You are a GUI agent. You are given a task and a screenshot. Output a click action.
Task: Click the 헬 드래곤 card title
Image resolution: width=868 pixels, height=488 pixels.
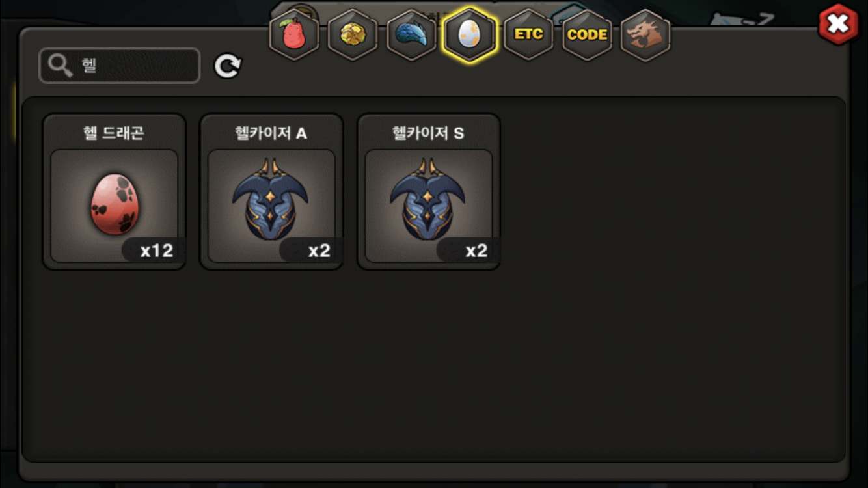pyautogui.click(x=114, y=133)
